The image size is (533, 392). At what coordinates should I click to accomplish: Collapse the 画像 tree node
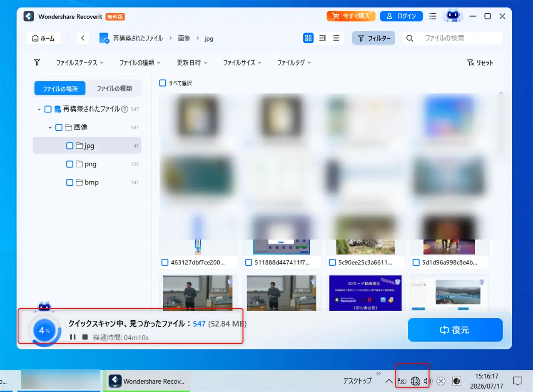(50, 127)
